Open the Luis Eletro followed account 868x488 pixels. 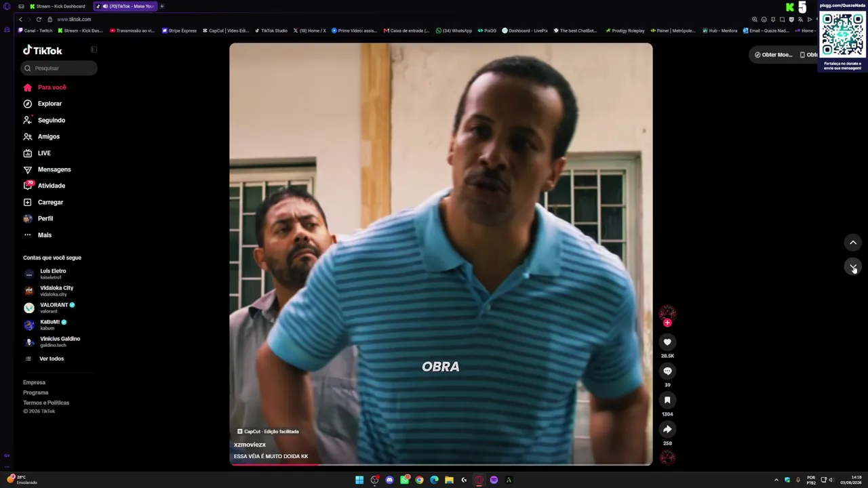coord(45,274)
